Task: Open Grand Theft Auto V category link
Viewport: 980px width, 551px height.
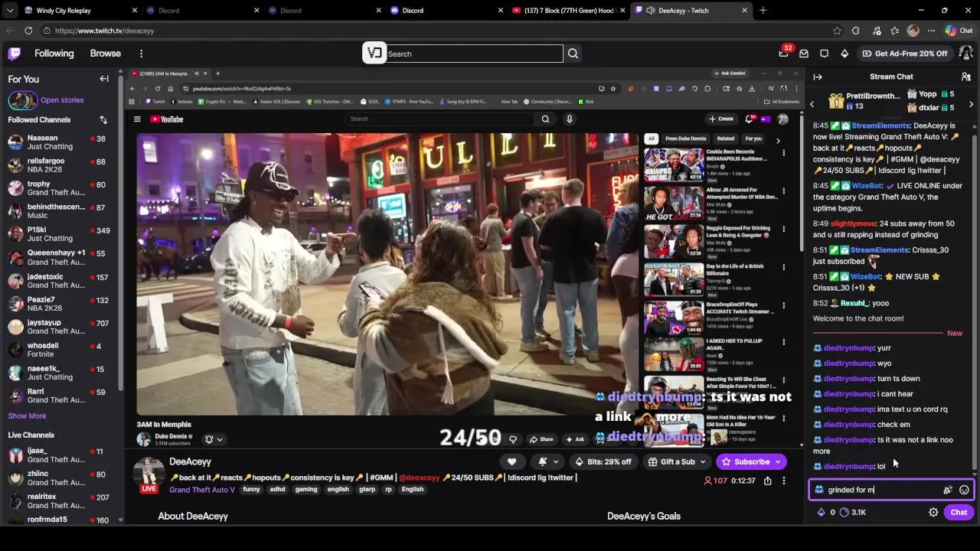Action: pos(202,490)
